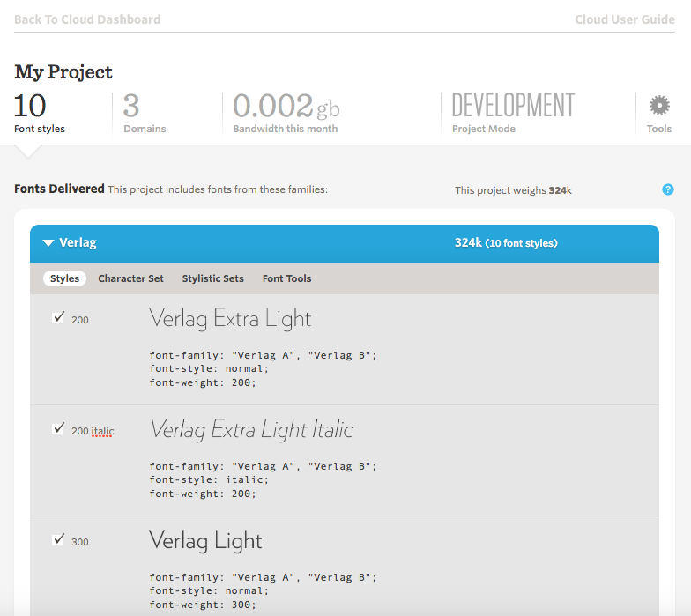
Task: Click font-family line under Verlag Light
Action: (x=263, y=577)
